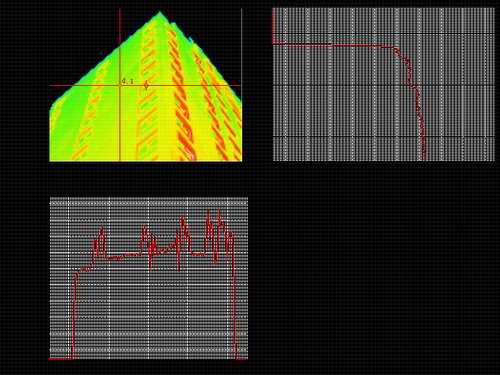This screenshot has width=500, height=375.
Task: Click the vertical crosshair line above the map
Action: click(120, 27)
